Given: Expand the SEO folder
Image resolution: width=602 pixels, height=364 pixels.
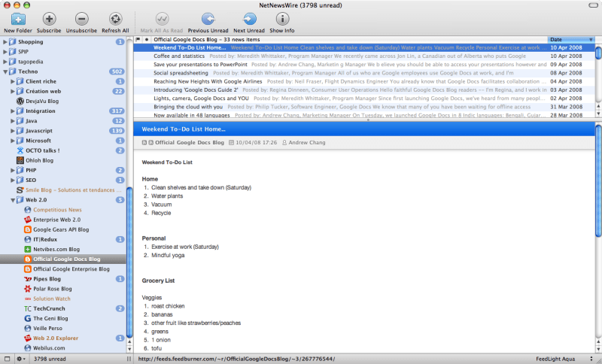Looking at the screenshot, I should 13,180.
